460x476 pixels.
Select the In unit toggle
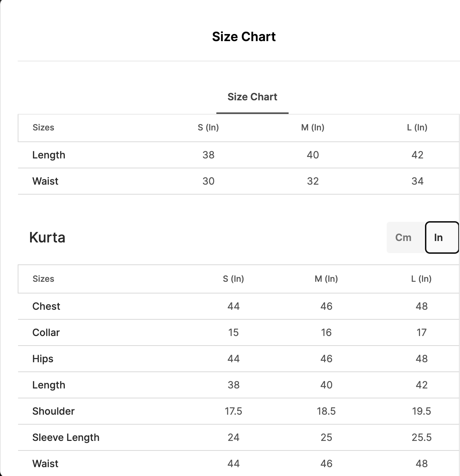pos(438,237)
